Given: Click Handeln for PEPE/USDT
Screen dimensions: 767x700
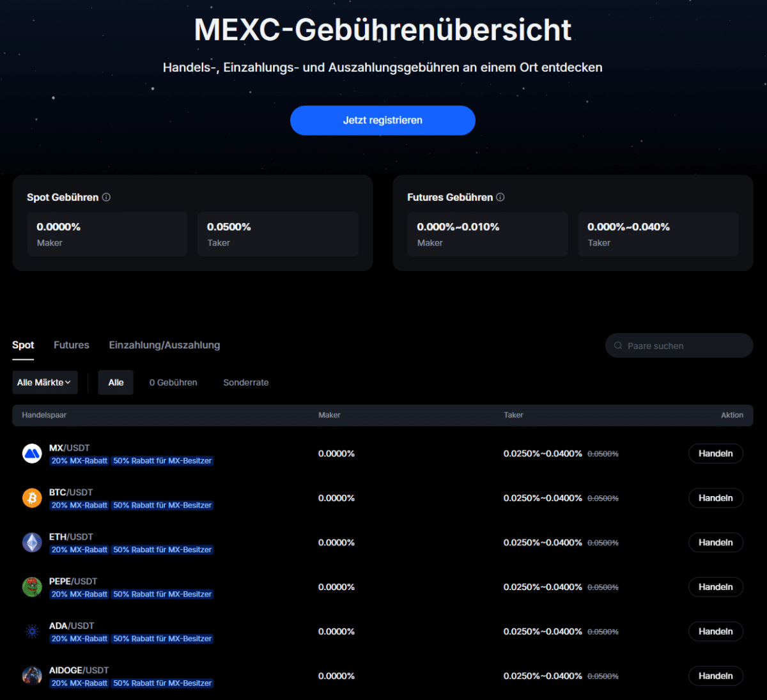Looking at the screenshot, I should tap(715, 587).
